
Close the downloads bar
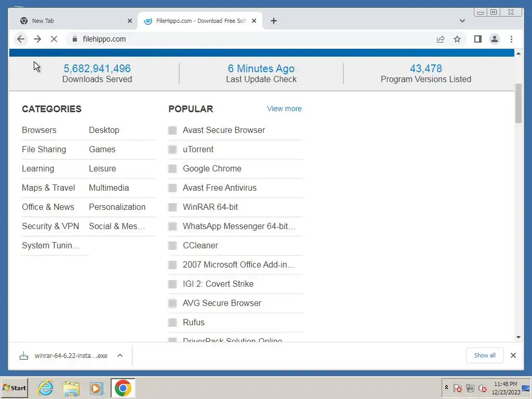pos(513,355)
